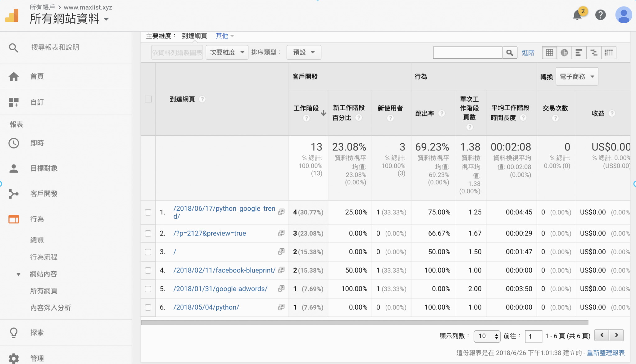Click the 首頁 home icon
This screenshot has width=636, height=364.
pyautogui.click(x=14, y=76)
